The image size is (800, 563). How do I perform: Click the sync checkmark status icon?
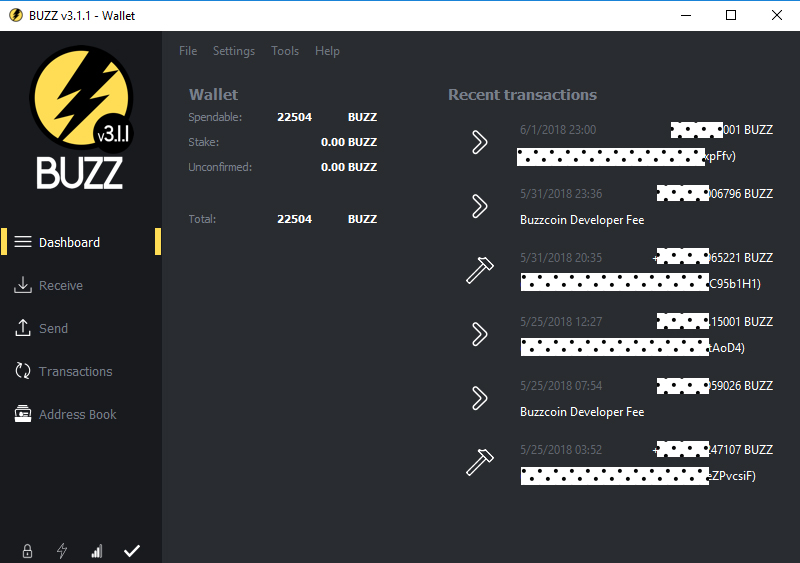pyautogui.click(x=132, y=551)
